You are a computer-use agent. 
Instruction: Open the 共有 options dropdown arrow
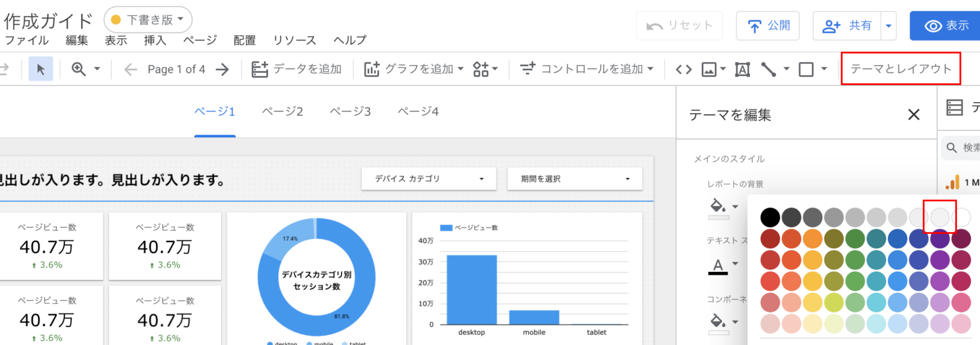pyautogui.click(x=889, y=26)
